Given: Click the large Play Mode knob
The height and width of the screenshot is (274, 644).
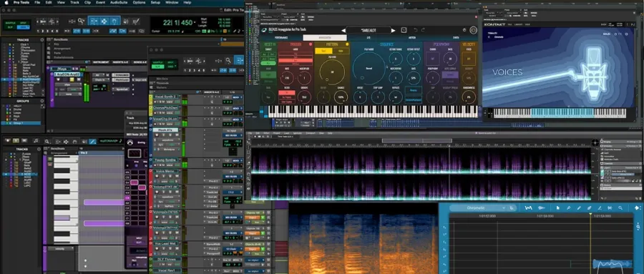Looking at the screenshot, I should click(369, 68).
